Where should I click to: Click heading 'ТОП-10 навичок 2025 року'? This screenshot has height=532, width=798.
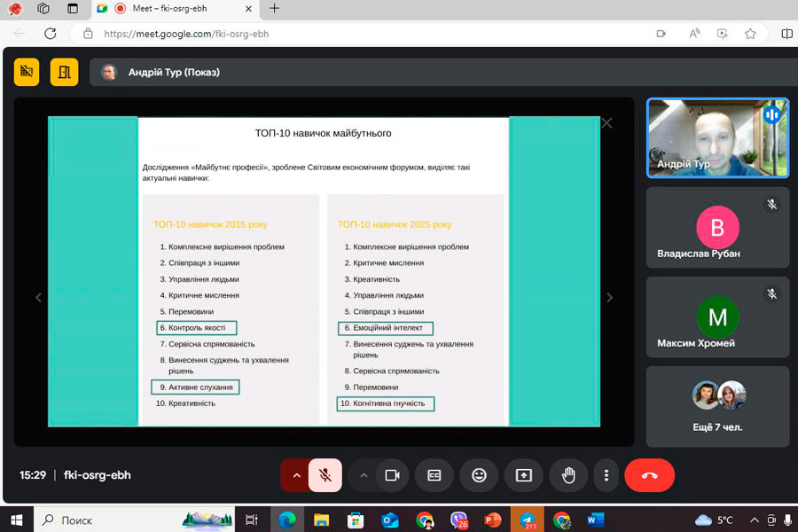395,224
